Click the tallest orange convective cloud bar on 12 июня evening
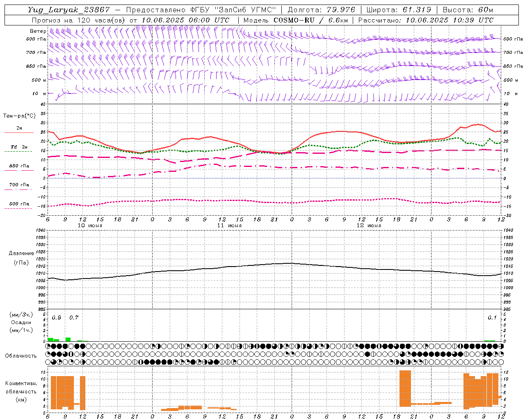 [405, 388]
